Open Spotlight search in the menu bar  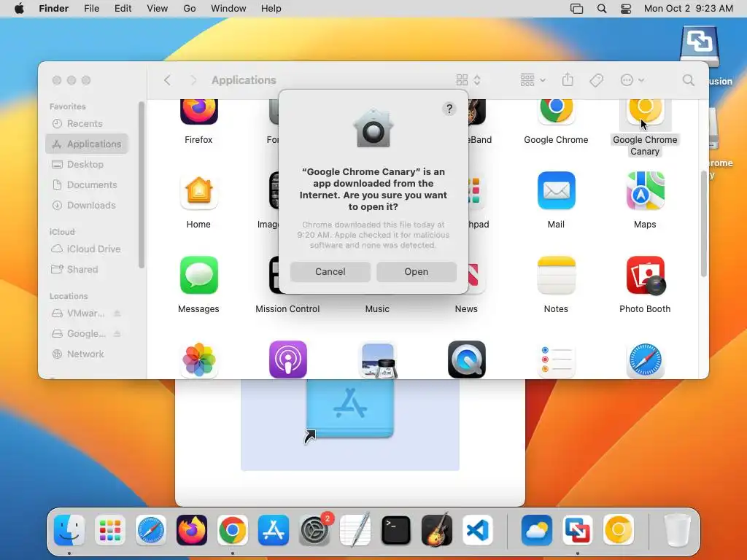click(x=602, y=9)
